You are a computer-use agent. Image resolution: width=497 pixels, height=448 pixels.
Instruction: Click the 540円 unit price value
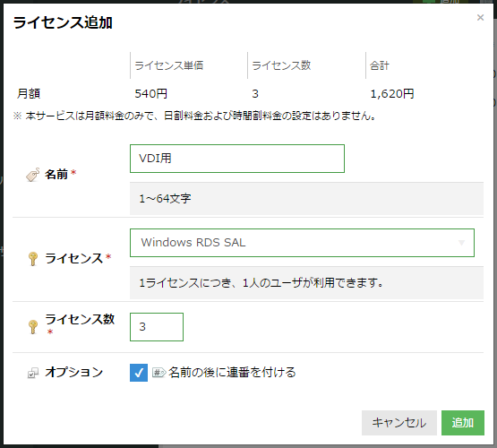point(150,93)
